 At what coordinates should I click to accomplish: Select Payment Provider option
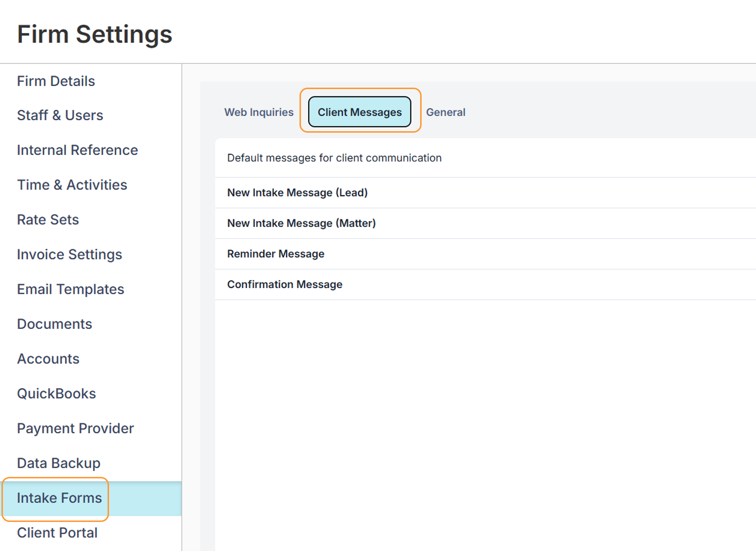75,429
